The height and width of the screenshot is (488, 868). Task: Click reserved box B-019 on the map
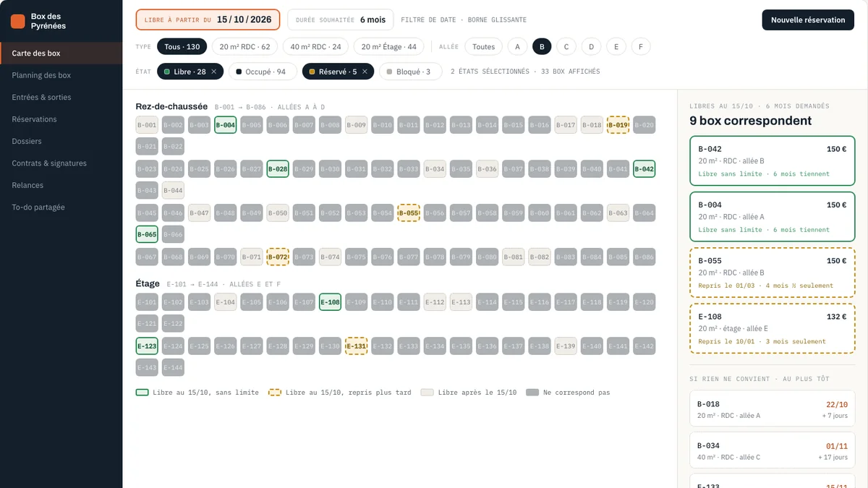click(618, 125)
